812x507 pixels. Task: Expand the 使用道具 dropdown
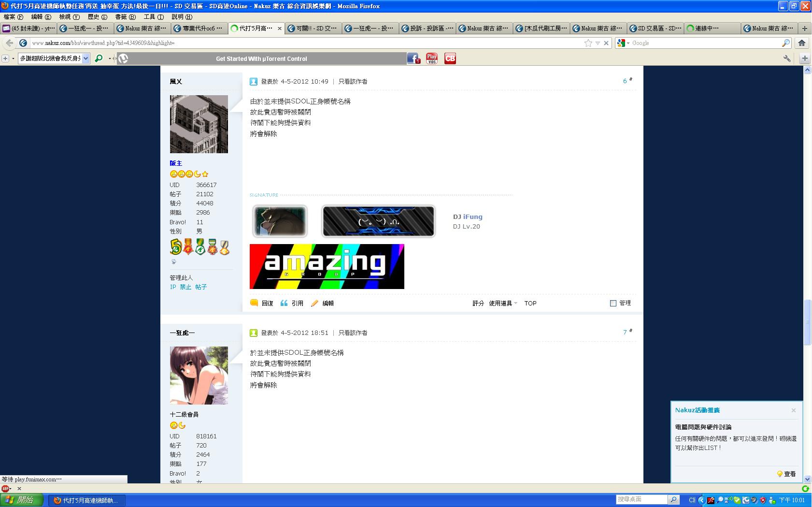coord(503,303)
